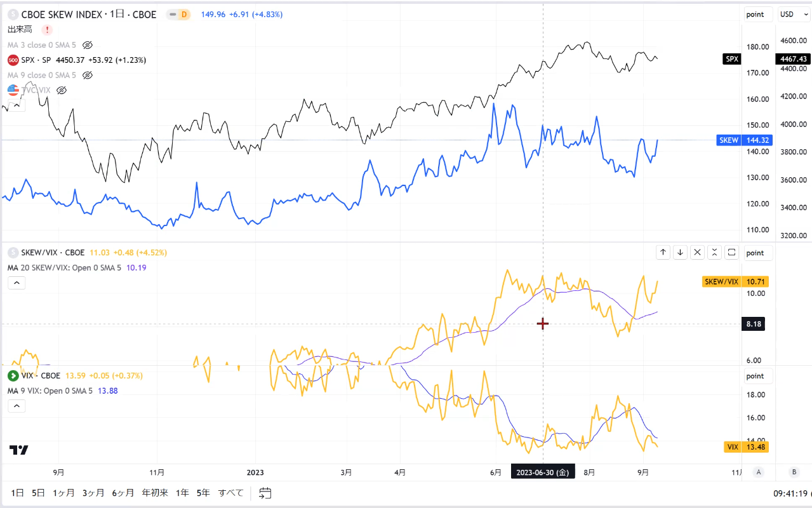Move the SKEW/VIX pane down
Image resolution: width=812 pixels, height=508 pixels.
pyautogui.click(x=680, y=252)
